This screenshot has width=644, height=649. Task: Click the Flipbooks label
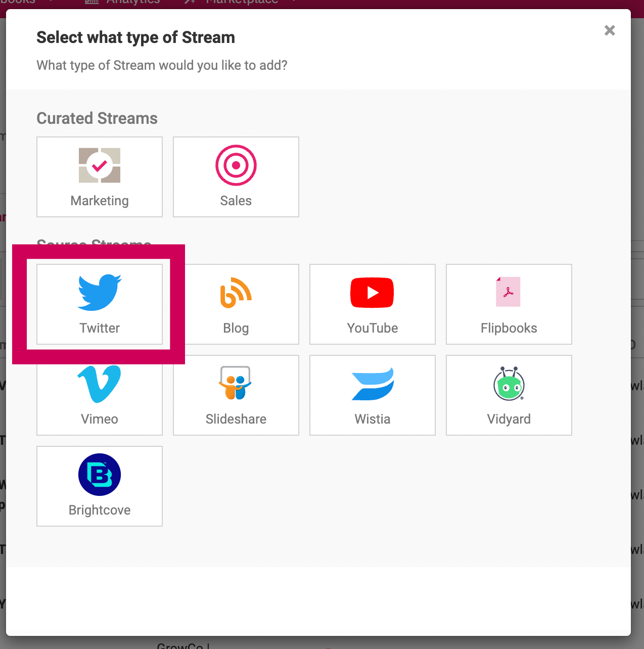[x=509, y=329]
